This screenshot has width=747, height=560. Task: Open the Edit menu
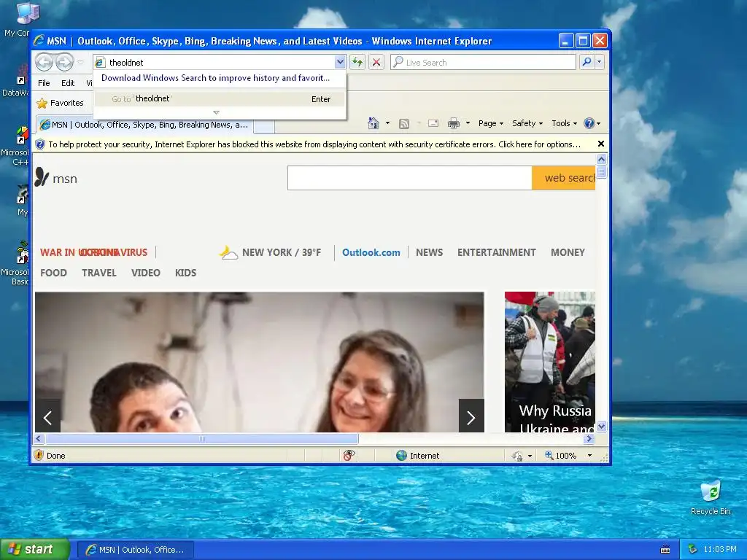click(68, 83)
